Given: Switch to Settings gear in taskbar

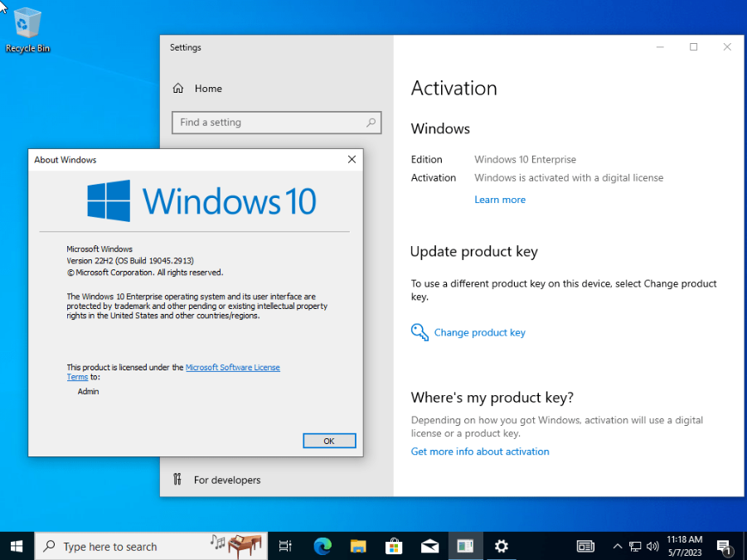Looking at the screenshot, I should [501, 546].
